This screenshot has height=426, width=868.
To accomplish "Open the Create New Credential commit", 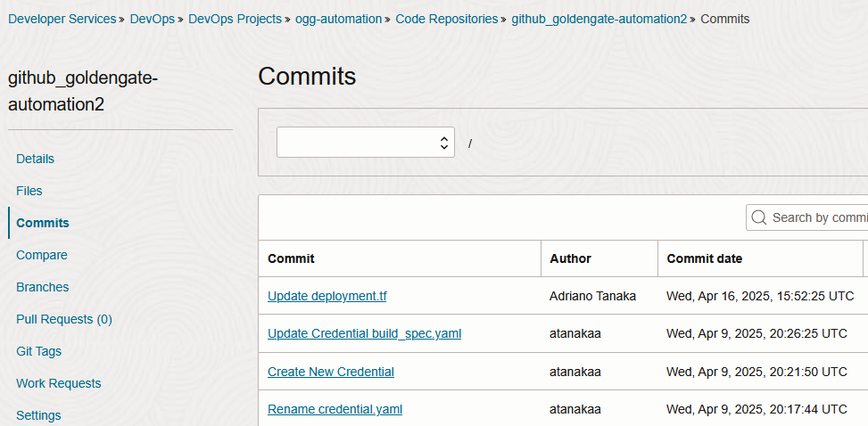I will tap(331, 372).
